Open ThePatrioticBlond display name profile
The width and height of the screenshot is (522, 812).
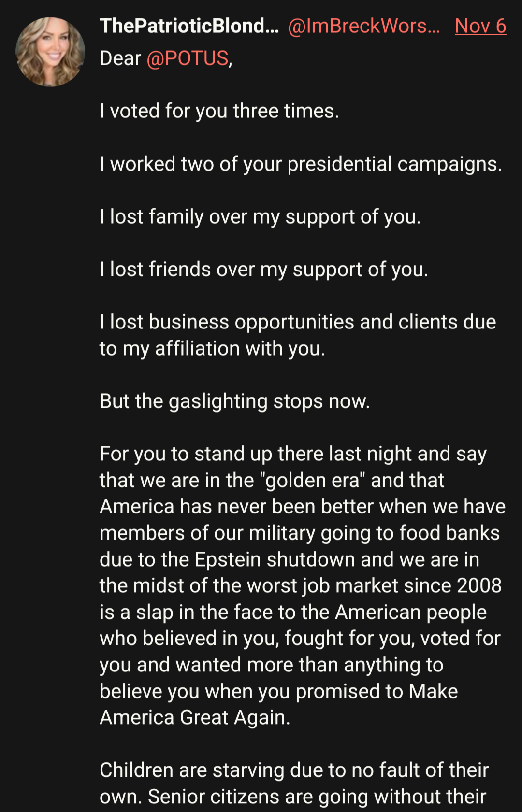coord(189,26)
